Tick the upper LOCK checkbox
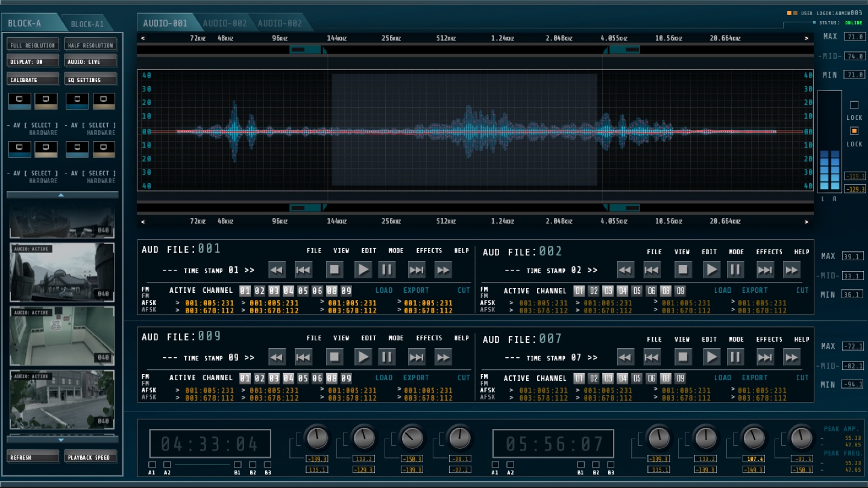The image size is (868, 488). click(x=854, y=105)
